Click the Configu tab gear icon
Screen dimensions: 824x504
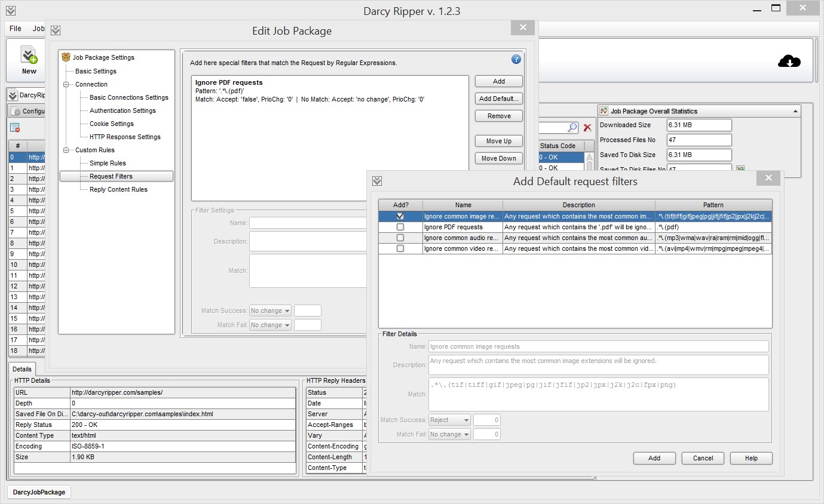[x=16, y=111]
